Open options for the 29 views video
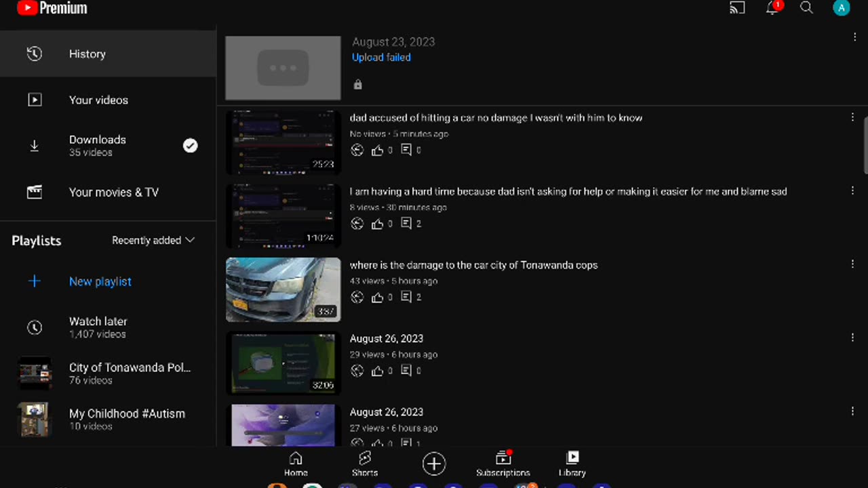The width and height of the screenshot is (868, 488). [852, 337]
